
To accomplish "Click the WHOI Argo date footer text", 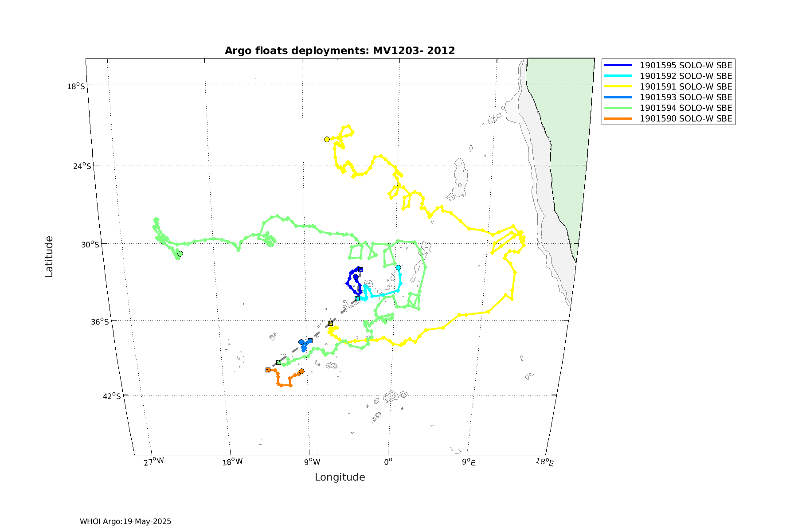I will [x=125, y=521].
